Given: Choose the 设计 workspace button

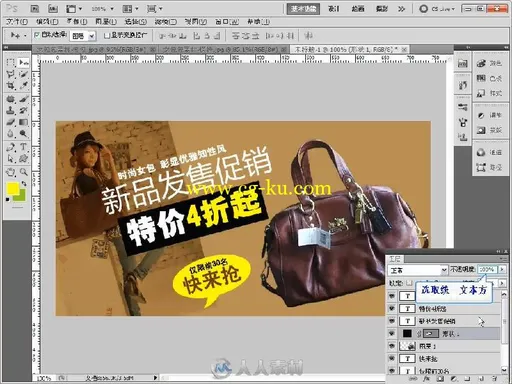Looking at the screenshot, I should [x=334, y=9].
